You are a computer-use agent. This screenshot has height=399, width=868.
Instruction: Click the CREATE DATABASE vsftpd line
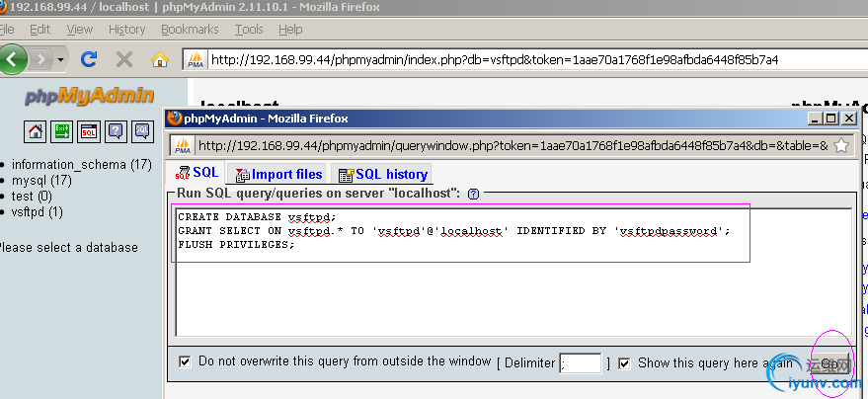click(257, 217)
